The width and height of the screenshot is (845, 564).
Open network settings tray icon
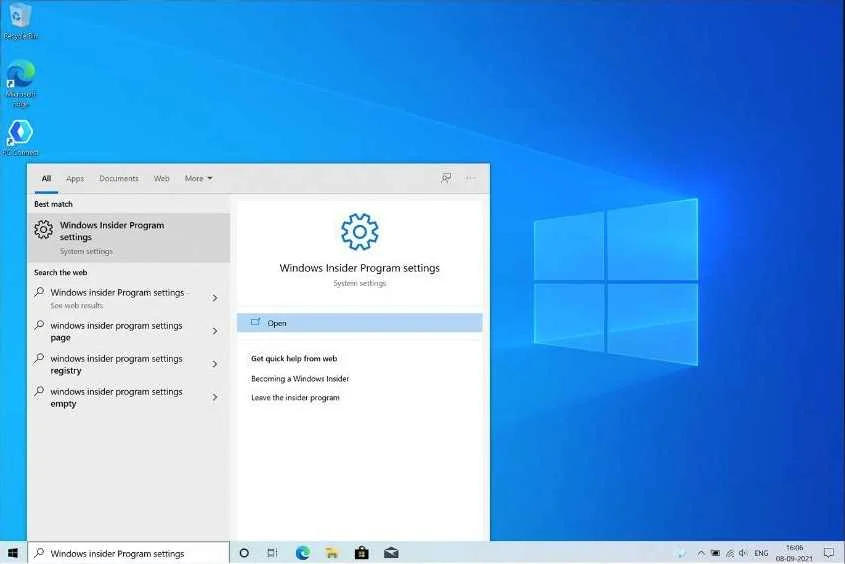pyautogui.click(x=730, y=553)
